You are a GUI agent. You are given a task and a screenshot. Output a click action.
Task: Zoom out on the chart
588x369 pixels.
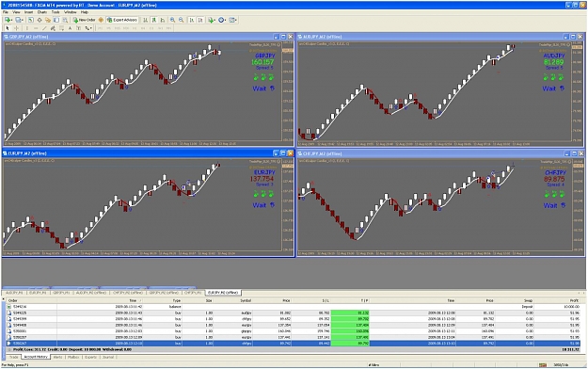pos(182,20)
